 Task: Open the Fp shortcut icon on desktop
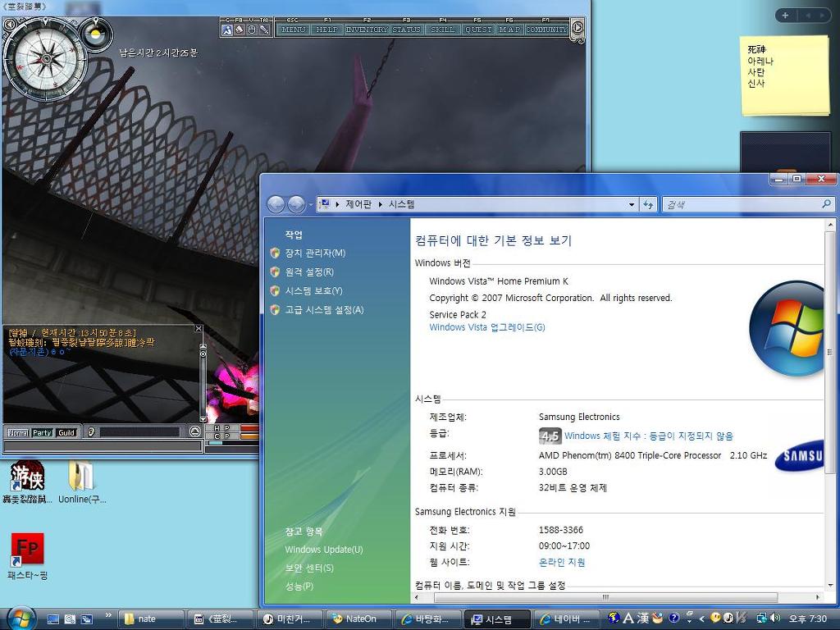point(27,549)
